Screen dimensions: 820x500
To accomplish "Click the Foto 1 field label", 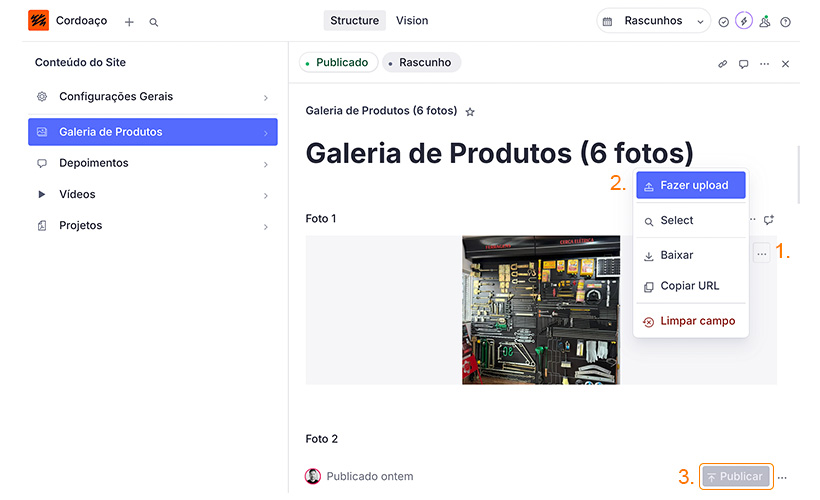I will coord(321,219).
